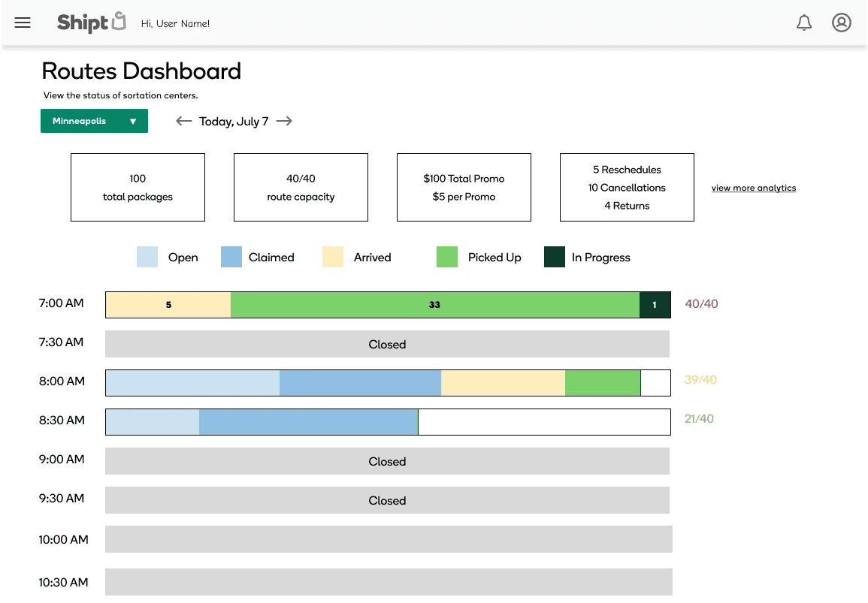Click the Routes Dashboard heading
This screenshot has width=868, height=603.
(x=142, y=71)
